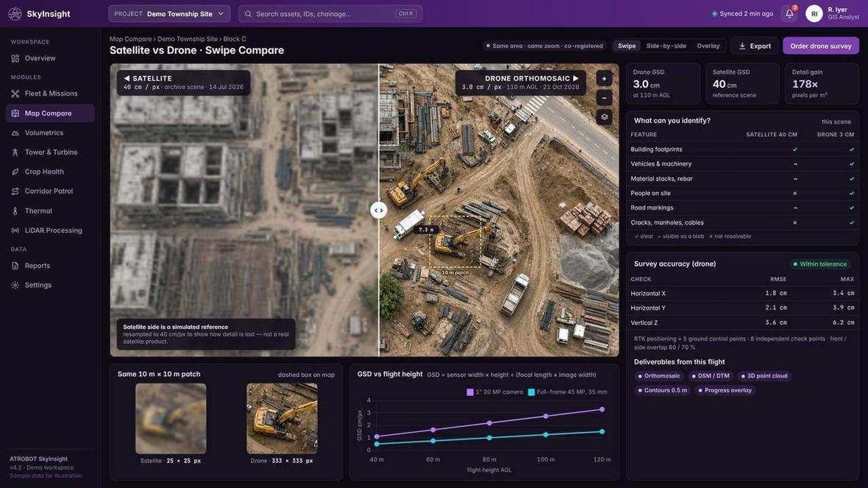Click the DSM / DTM deliverable chip

(x=711, y=376)
